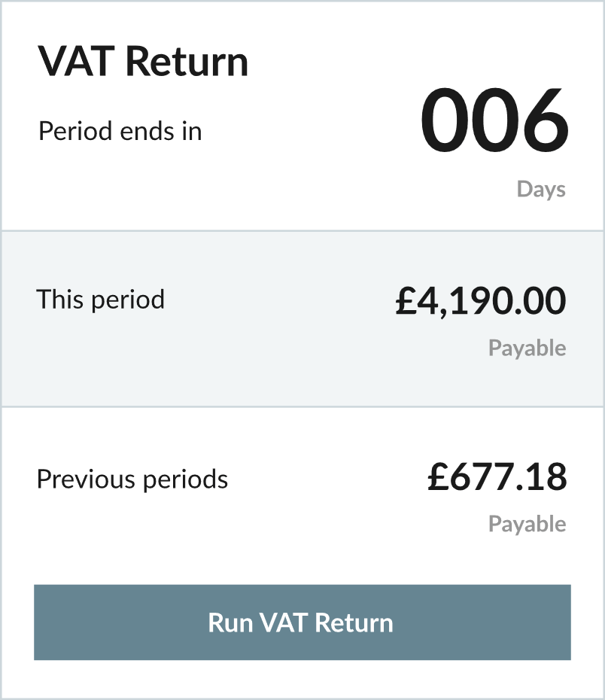This screenshot has height=700, width=605.
Task: Click the pound sign before 4,190.00
Action: pos(406,300)
